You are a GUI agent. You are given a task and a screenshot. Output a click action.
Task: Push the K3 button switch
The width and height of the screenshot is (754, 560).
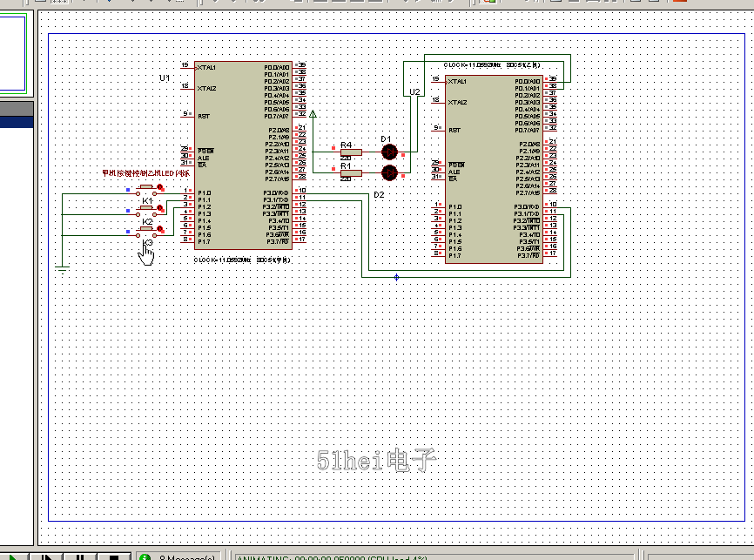coord(145,231)
